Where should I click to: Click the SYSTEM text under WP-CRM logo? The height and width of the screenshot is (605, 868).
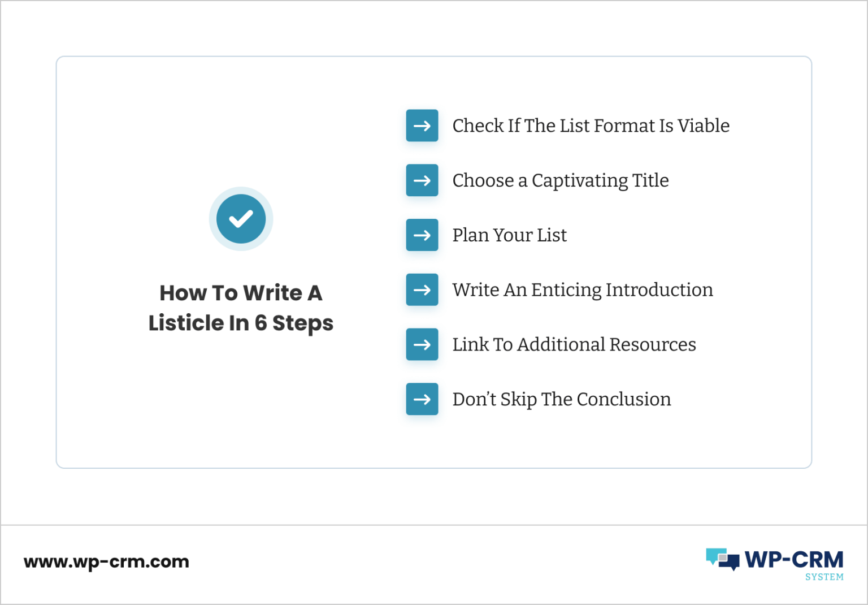click(824, 577)
